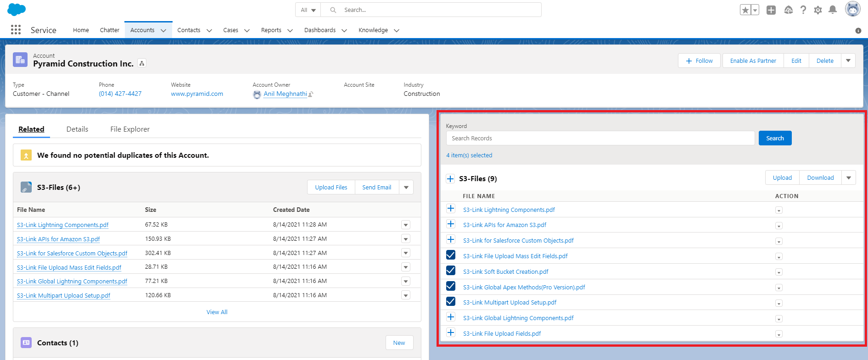Open www.pyramid.com website link
868x360 pixels.
click(197, 94)
